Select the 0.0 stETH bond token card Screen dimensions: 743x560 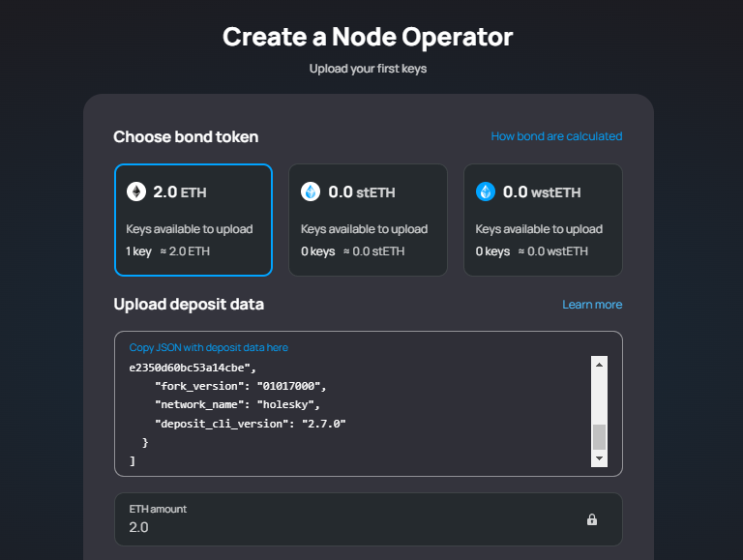click(x=369, y=220)
